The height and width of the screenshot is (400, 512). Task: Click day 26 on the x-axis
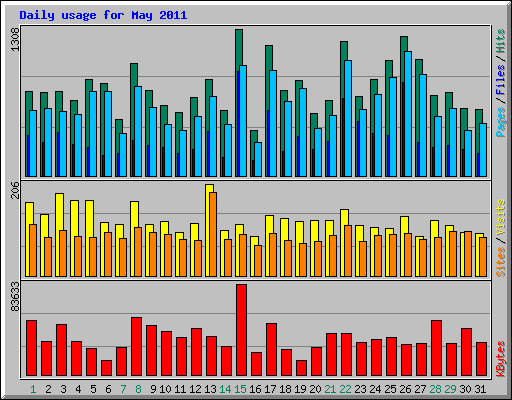pyautogui.click(x=405, y=389)
